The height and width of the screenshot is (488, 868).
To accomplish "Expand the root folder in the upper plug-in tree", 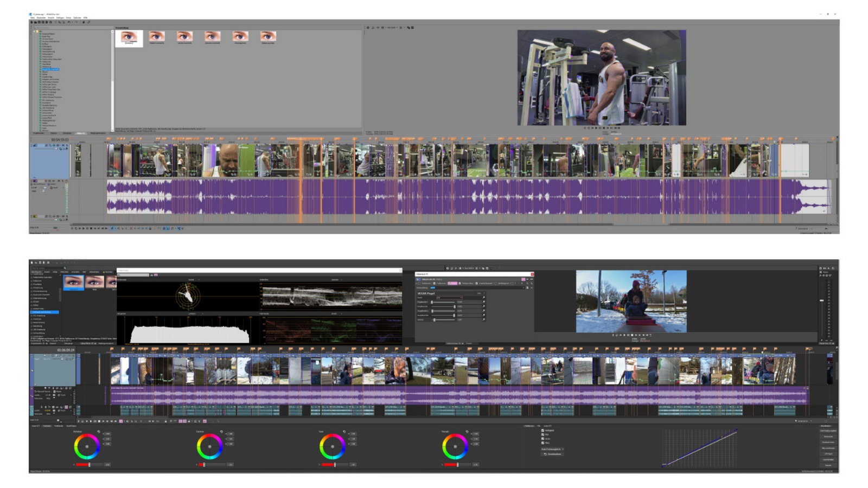I will click(x=34, y=31).
